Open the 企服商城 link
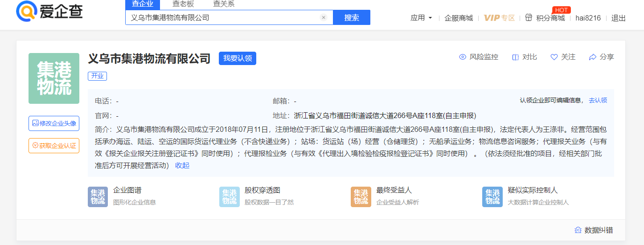This screenshot has width=644, height=245. tap(459, 18)
